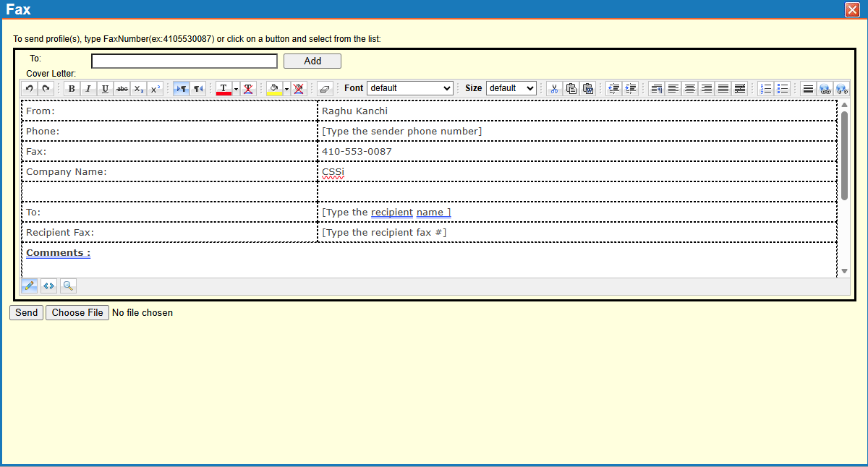The image size is (868, 467).
Task: Insert a numbered list
Action: (766, 88)
